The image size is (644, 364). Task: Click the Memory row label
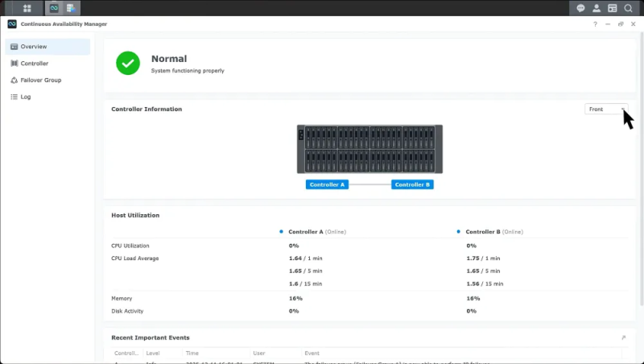click(122, 299)
